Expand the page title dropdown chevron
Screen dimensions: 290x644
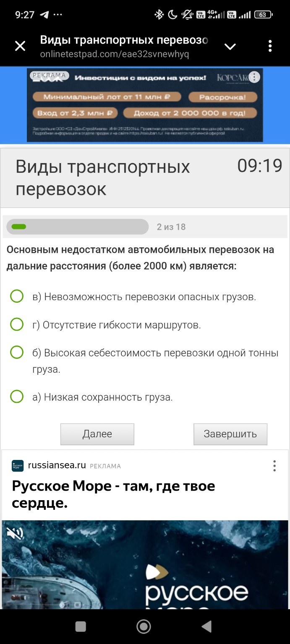230,46
